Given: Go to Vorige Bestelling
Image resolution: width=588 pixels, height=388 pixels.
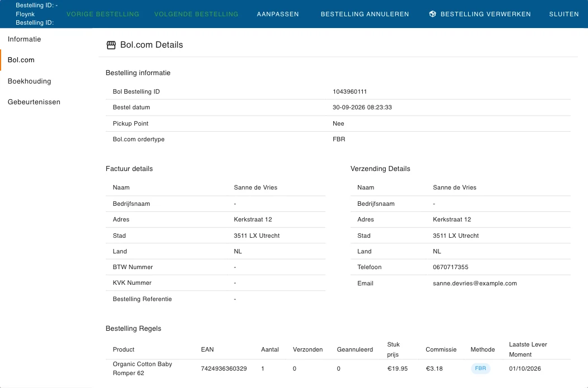Looking at the screenshot, I should (x=102, y=14).
